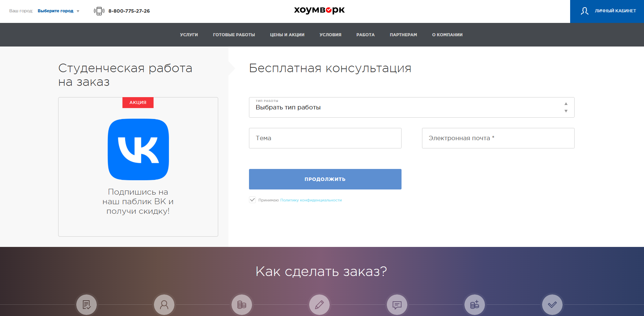Open the 'Выбрать тип работы' dropdown
644x316 pixels.
pyautogui.click(x=411, y=107)
